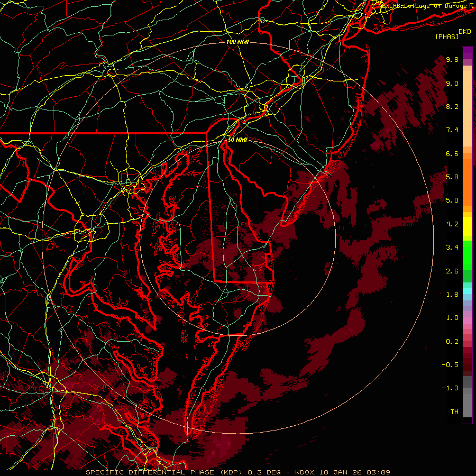Select the 1.0 legend value

[x=452, y=318]
